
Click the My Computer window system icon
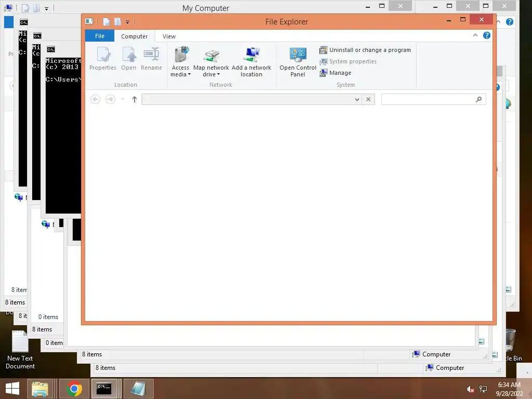(8, 8)
